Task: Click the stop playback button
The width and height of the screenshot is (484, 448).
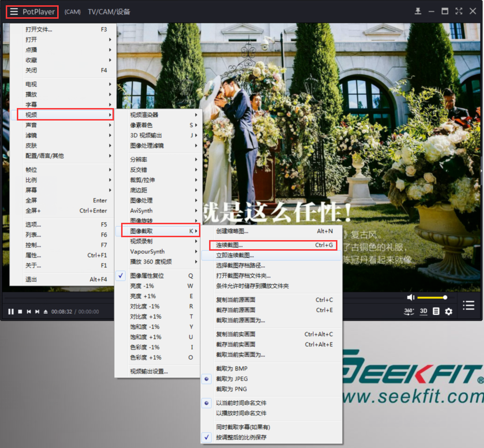Action: tap(20, 312)
